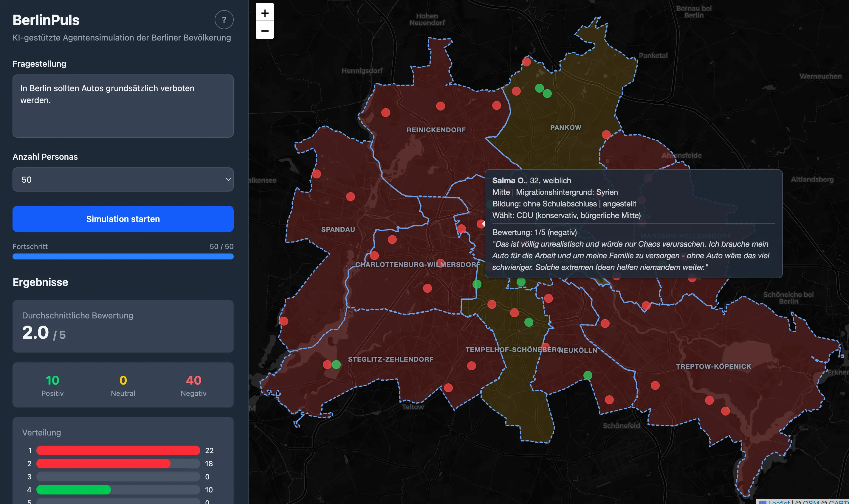Click the red marker left of Steglitz-Zehlendorf green dot
This screenshot has width=849, height=504.
327,364
